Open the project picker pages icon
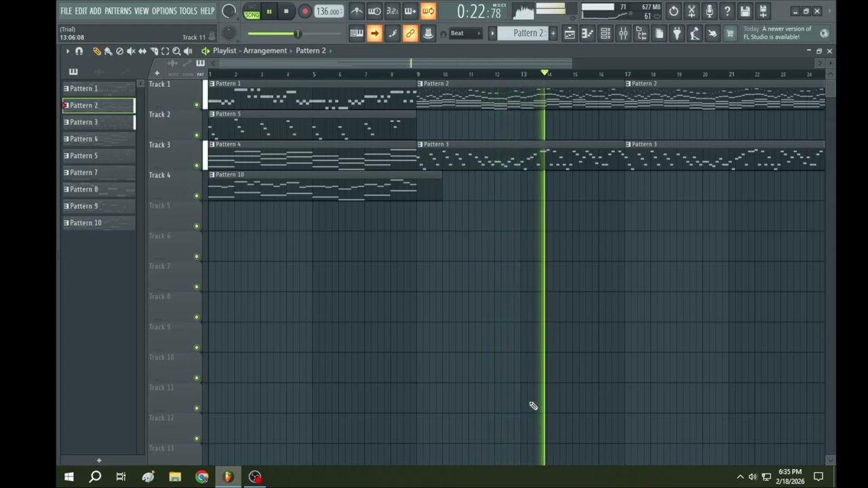The width and height of the screenshot is (868, 488). pyautogui.click(x=659, y=33)
